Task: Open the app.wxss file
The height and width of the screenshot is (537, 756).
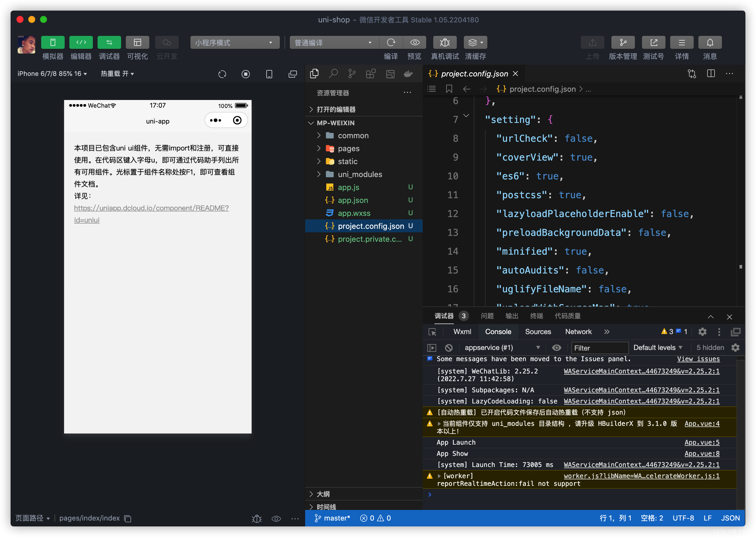Action: (364, 213)
